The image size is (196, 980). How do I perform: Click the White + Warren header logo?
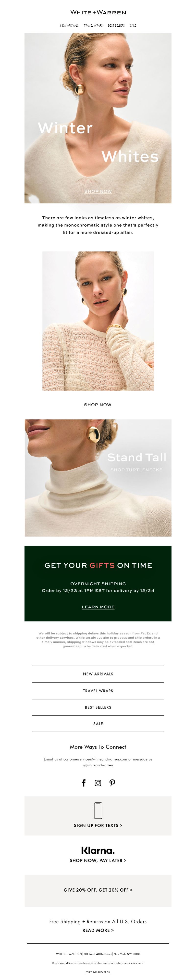click(x=98, y=12)
